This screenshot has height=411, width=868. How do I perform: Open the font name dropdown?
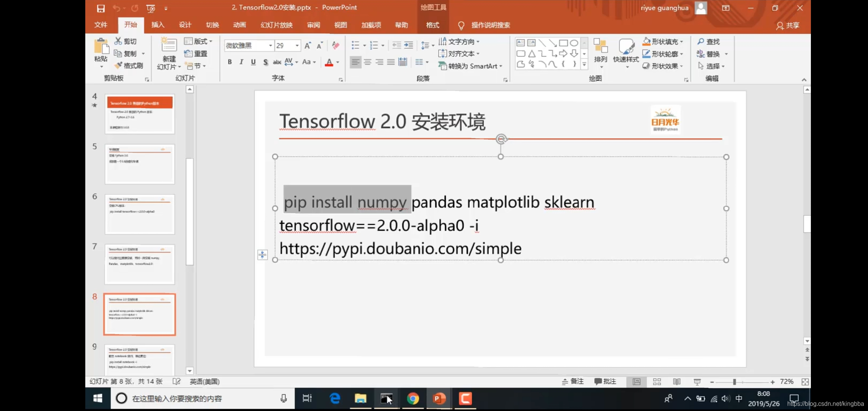(270, 46)
